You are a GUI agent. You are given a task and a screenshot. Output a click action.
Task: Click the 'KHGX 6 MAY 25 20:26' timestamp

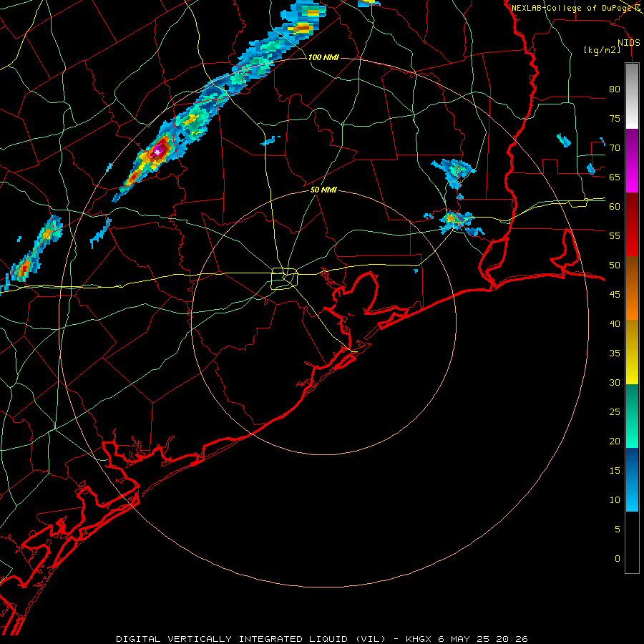(467, 639)
